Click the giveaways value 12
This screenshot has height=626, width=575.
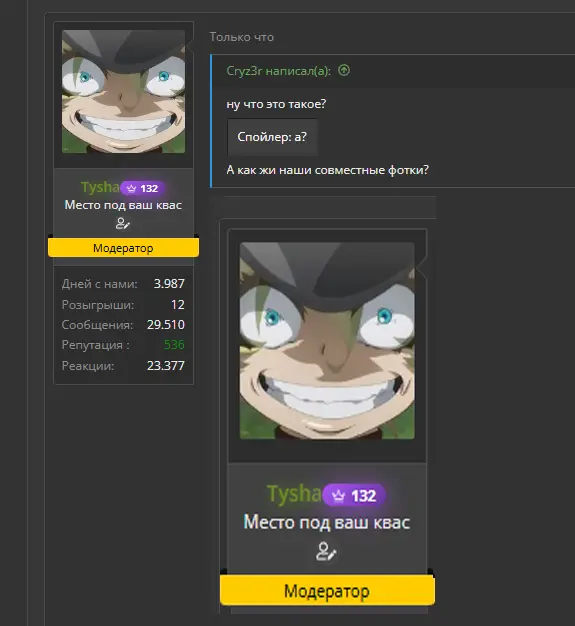pyautogui.click(x=178, y=305)
